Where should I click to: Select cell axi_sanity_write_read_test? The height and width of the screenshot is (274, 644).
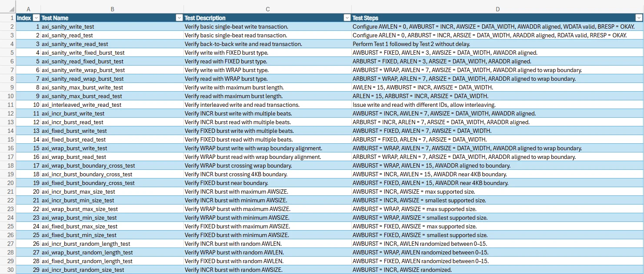pyautogui.click(x=112, y=44)
